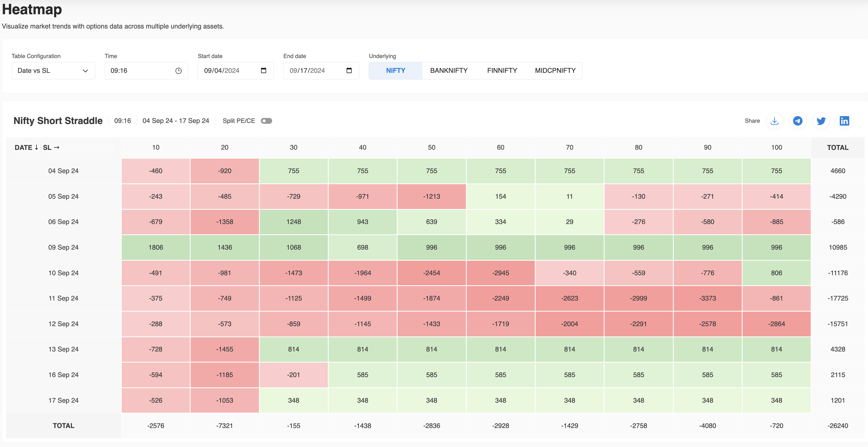Screen dimensions: 868x447
Task: Click the 1806 green heatmap cell
Action: (x=156, y=247)
